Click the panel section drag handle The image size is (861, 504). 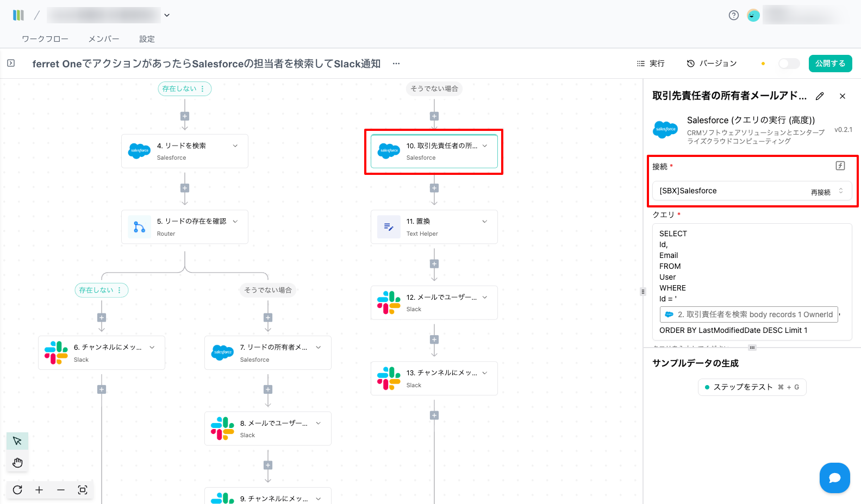752,348
